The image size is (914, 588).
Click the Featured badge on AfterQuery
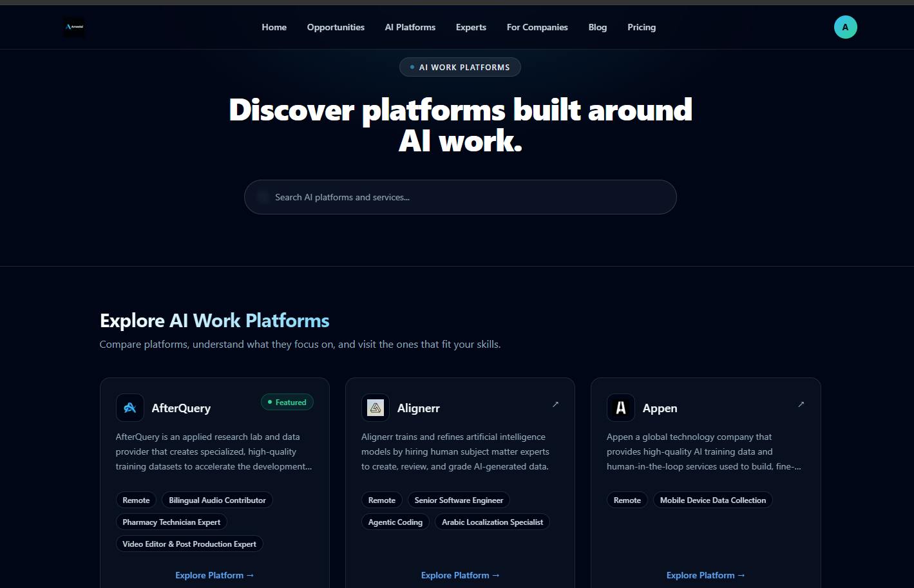point(287,402)
